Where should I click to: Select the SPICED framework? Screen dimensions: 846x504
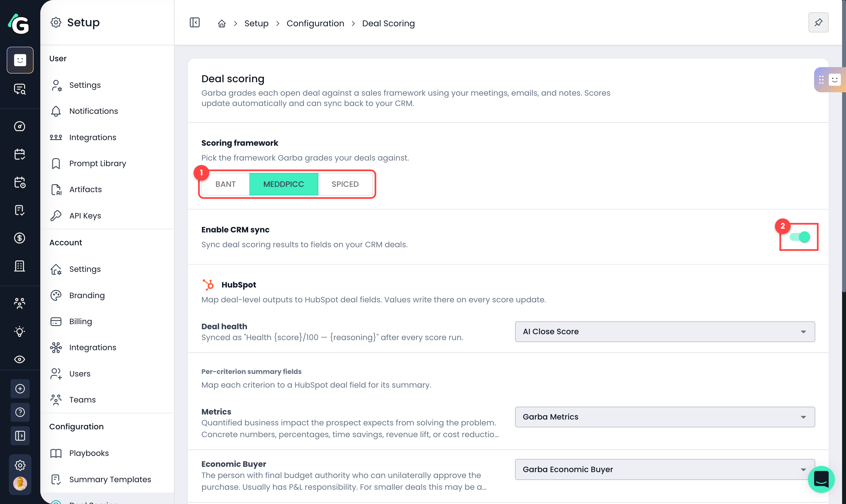click(345, 184)
